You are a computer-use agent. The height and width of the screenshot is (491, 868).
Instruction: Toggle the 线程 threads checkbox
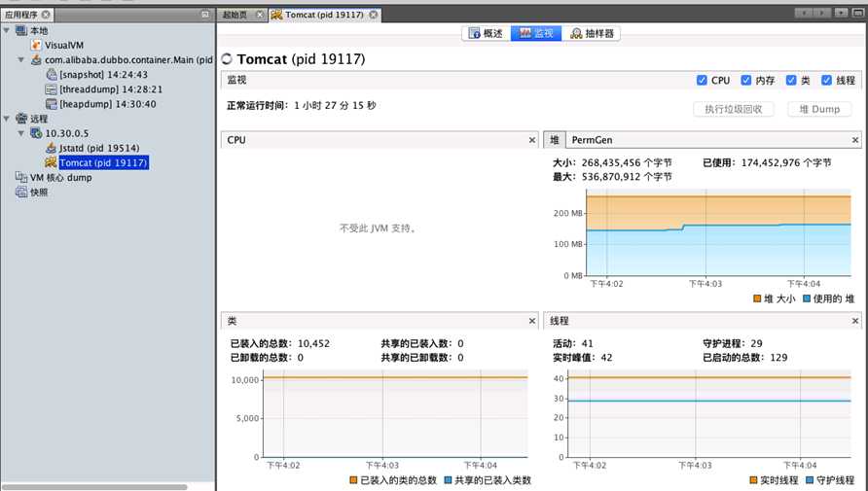click(x=826, y=80)
